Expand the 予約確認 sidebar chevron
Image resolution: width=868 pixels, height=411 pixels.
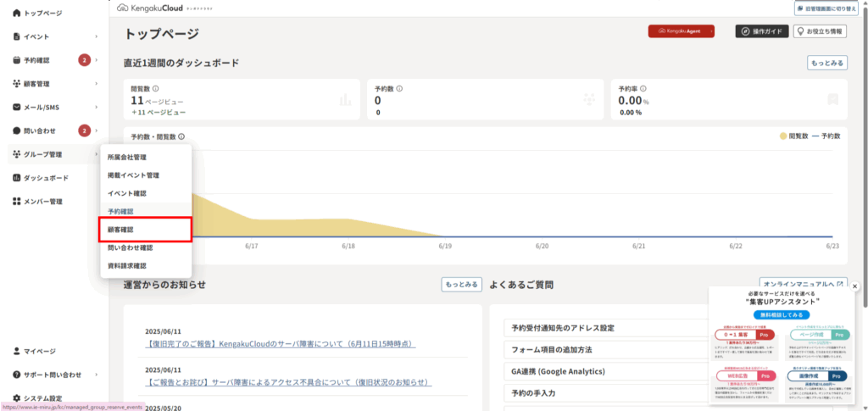[x=97, y=60]
